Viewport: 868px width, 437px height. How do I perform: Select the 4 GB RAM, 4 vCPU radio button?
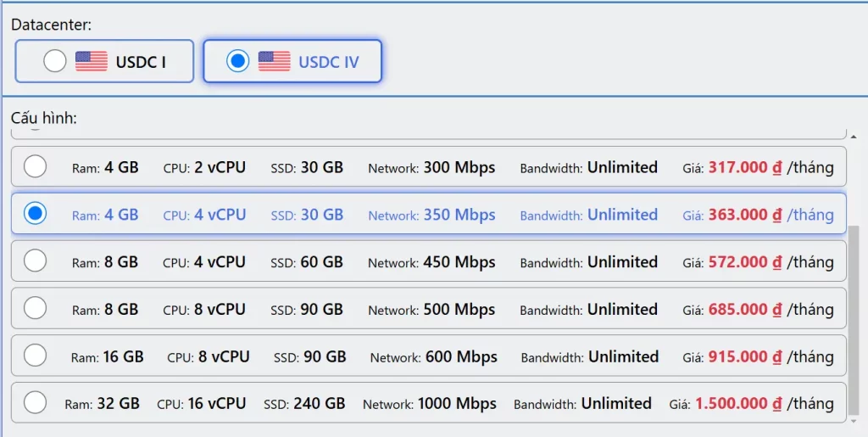point(36,214)
